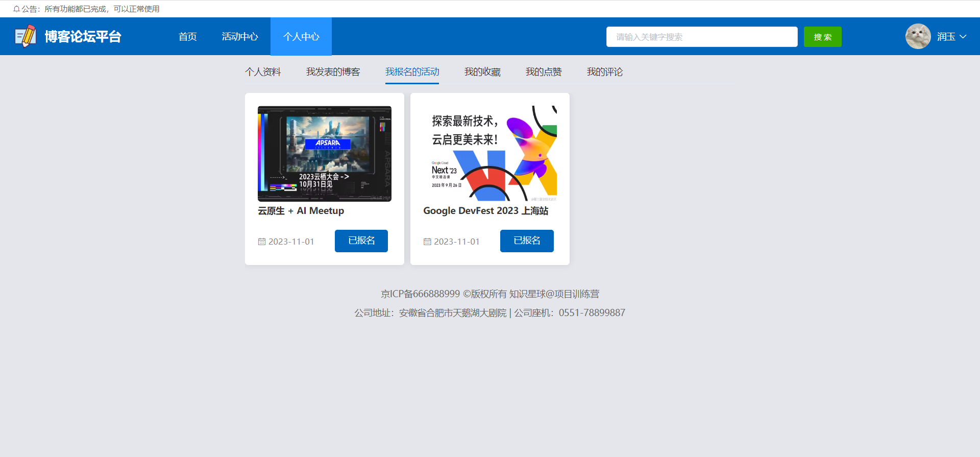Viewport: 980px width, 457px height.
Task: Open the 我的点赞 tab
Action: pos(544,72)
